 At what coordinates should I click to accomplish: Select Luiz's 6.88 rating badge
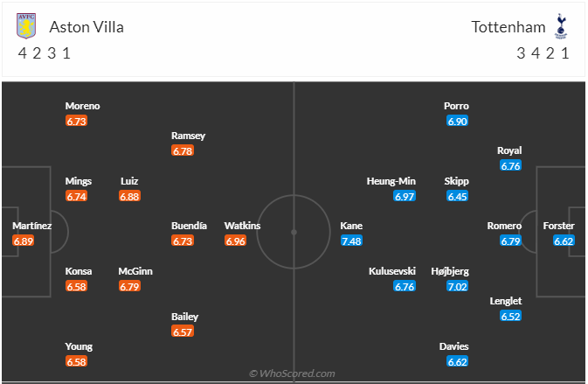129,196
